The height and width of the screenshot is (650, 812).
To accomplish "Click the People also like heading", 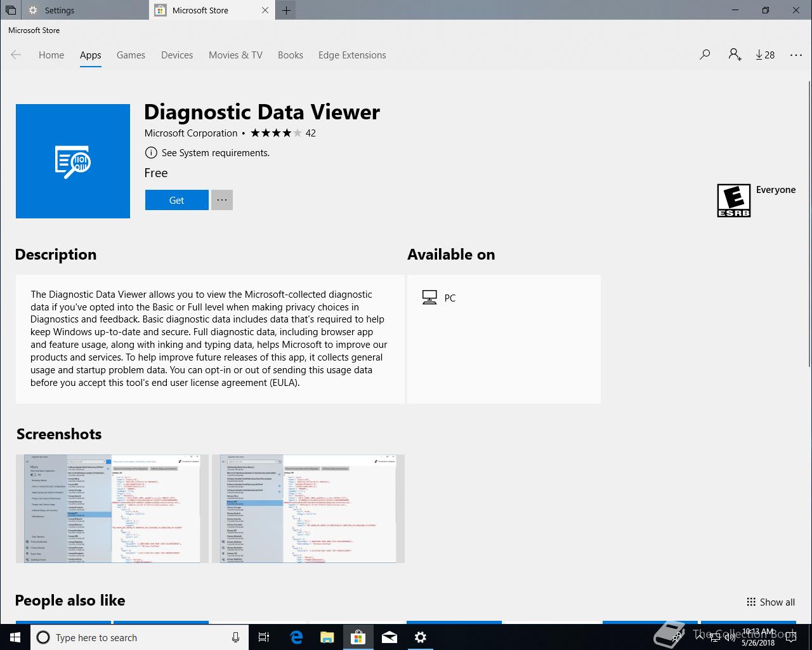I will [70, 600].
